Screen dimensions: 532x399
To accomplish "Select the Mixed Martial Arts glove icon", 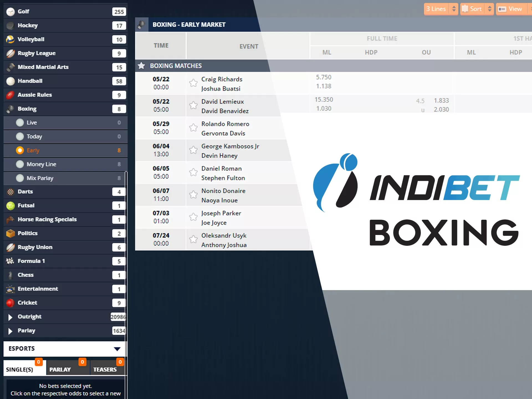I will [x=10, y=67].
